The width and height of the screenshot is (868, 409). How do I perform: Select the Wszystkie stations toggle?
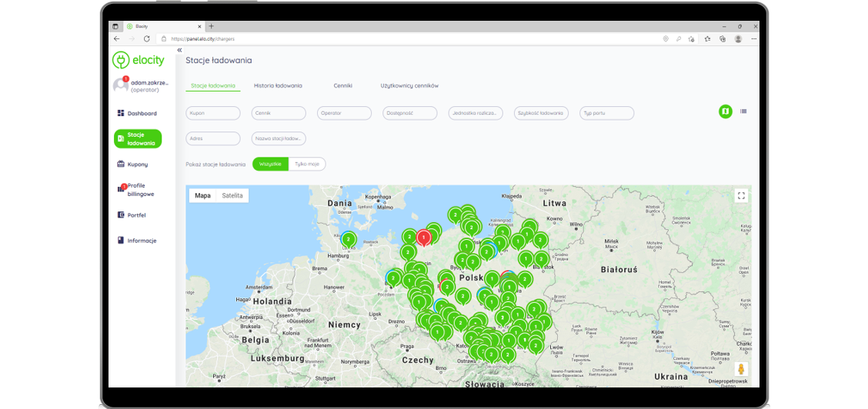click(x=270, y=164)
